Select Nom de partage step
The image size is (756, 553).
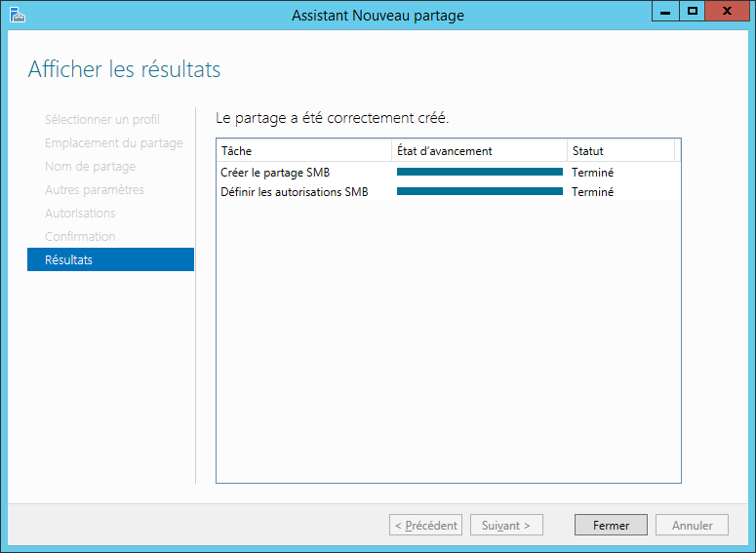[90, 167]
